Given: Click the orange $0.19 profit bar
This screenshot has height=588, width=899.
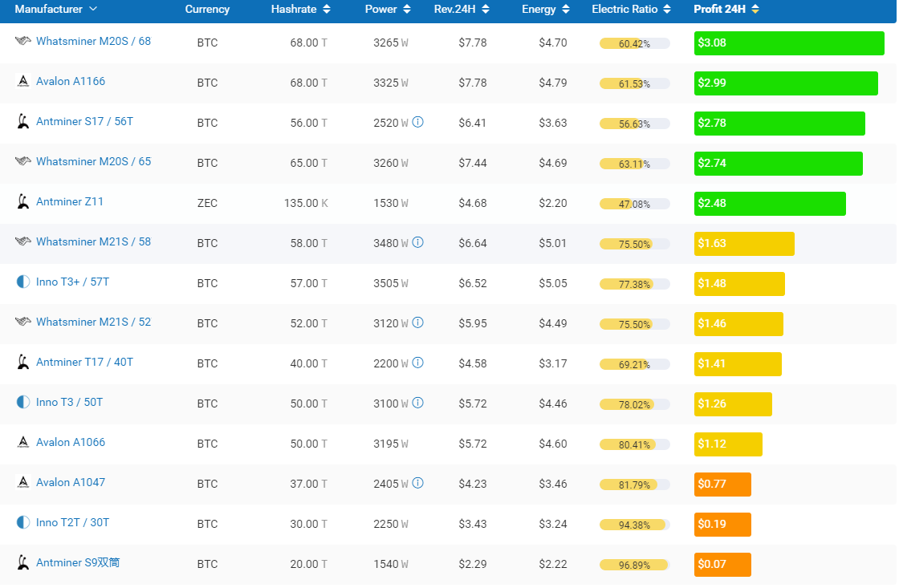Looking at the screenshot, I should click(x=722, y=525).
